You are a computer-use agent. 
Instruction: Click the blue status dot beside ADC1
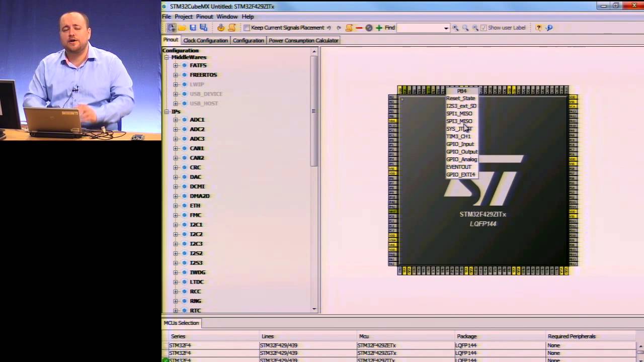point(184,120)
